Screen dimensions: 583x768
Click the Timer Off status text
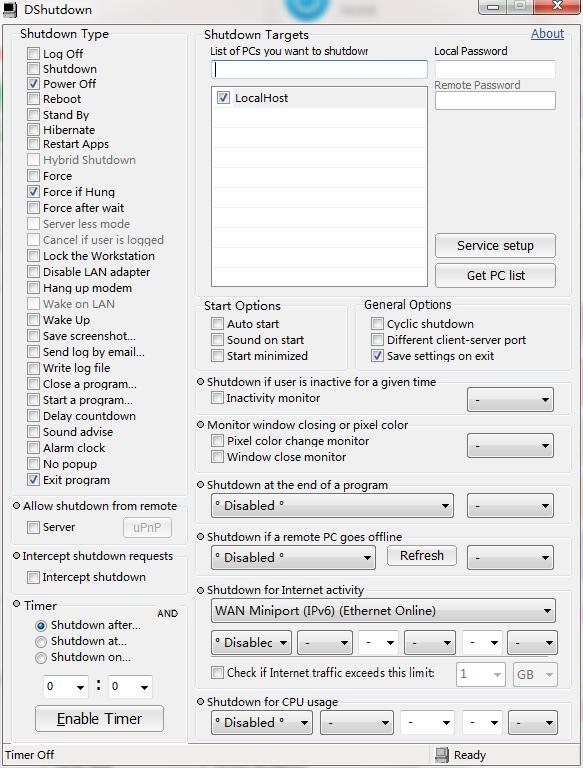point(29,755)
